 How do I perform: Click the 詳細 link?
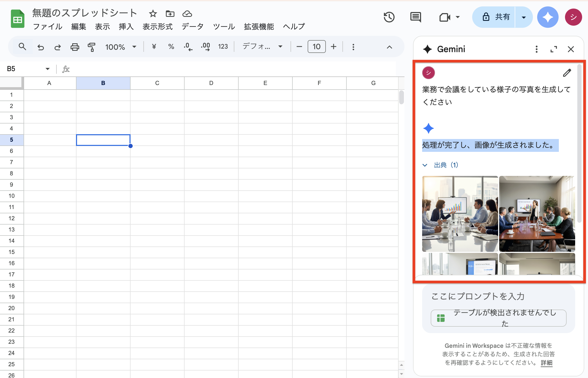(x=546, y=363)
